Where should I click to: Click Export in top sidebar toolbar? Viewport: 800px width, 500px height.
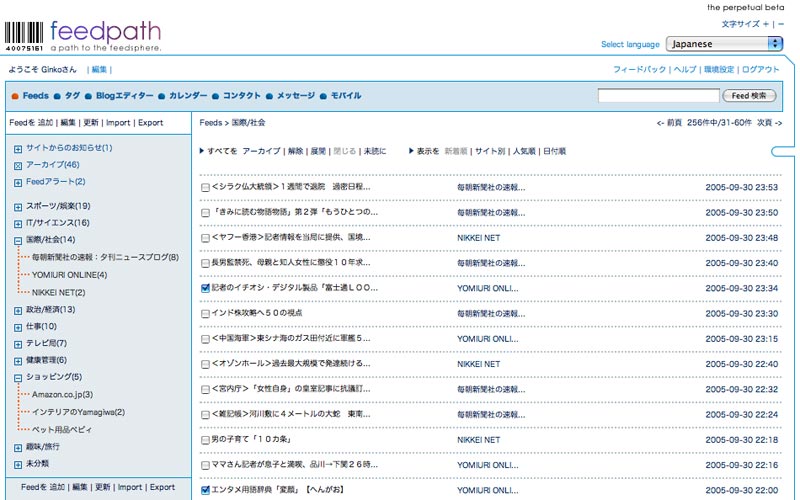(x=151, y=122)
